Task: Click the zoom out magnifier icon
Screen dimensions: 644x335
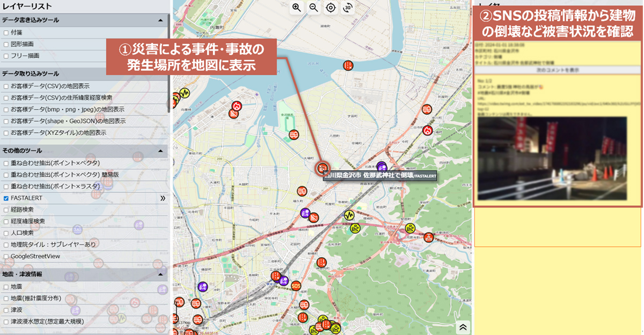Action: 313,8
